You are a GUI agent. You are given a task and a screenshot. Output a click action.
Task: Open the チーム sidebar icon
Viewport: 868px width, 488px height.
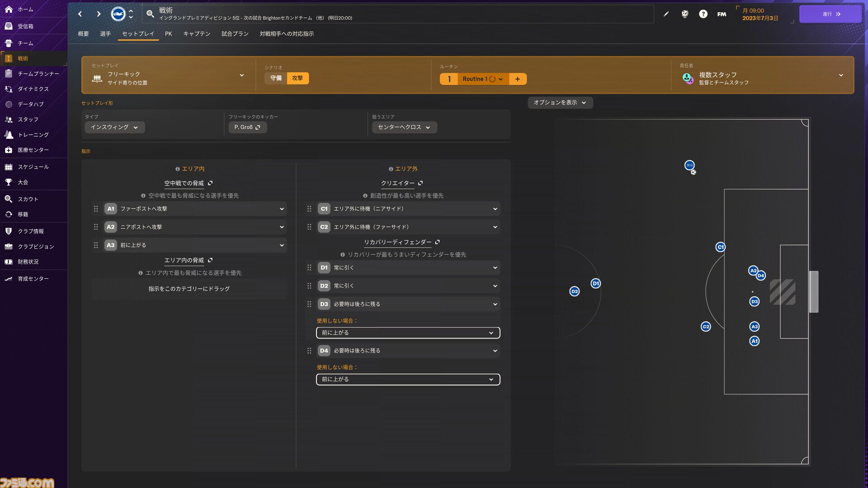click(x=9, y=43)
